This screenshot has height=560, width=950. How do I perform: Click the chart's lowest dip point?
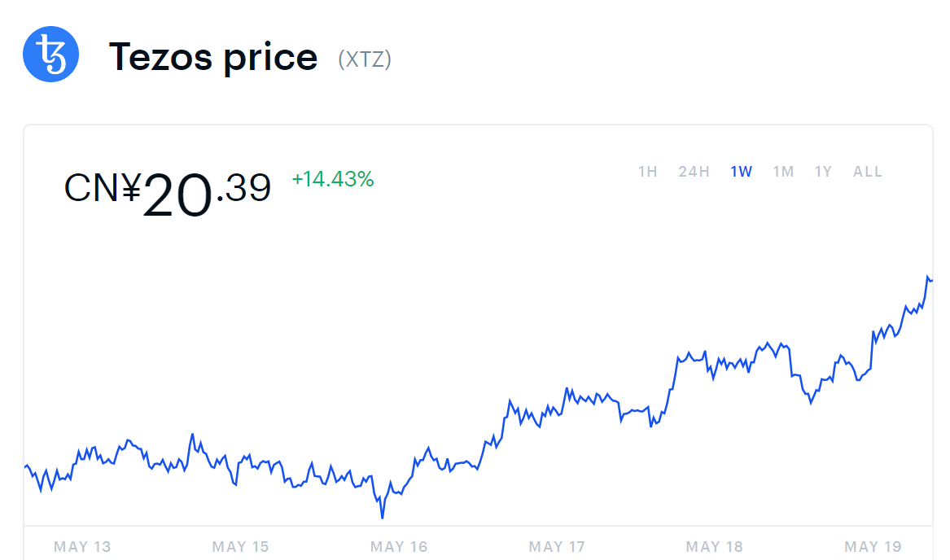click(x=383, y=518)
